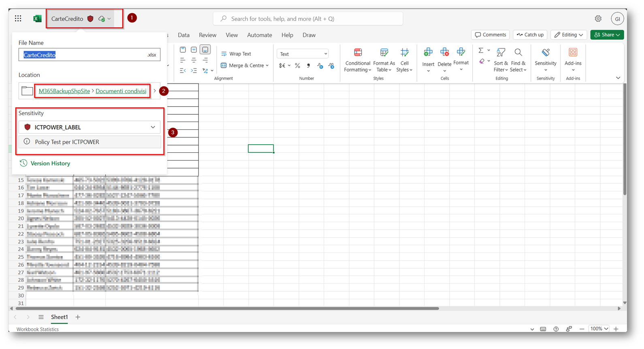
Task: Open the Format As Table gallery
Action: pyautogui.click(x=384, y=53)
